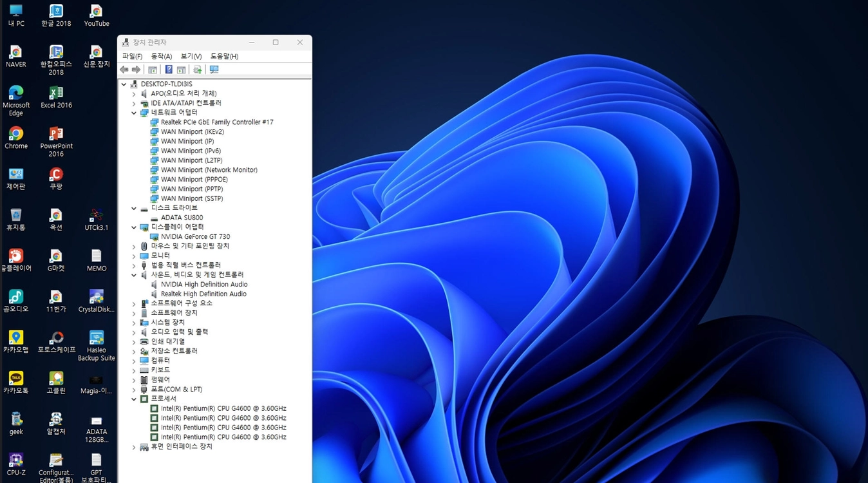This screenshot has height=483, width=868.
Task: Select WAN Miniport (IKEv2) adapter
Action: 193,131
